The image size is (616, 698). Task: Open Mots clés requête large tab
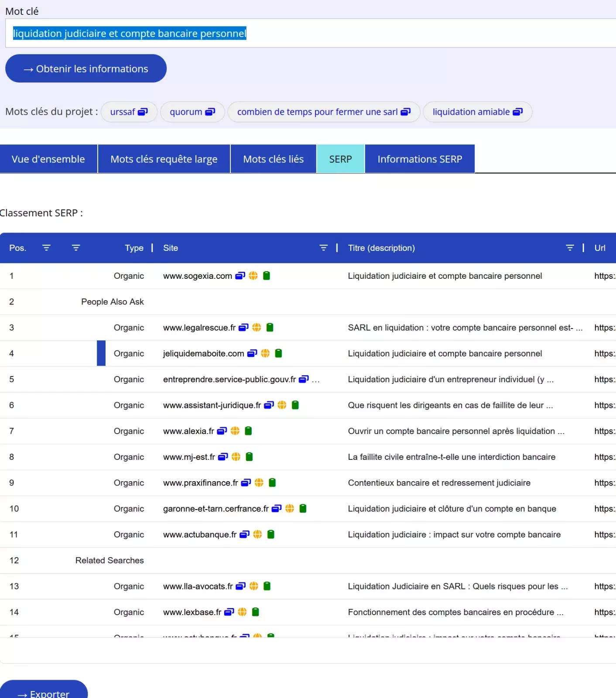164,159
